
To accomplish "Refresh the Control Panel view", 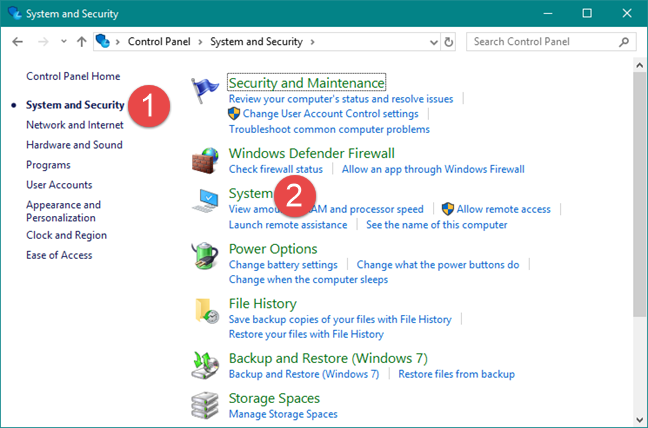I will 448,42.
